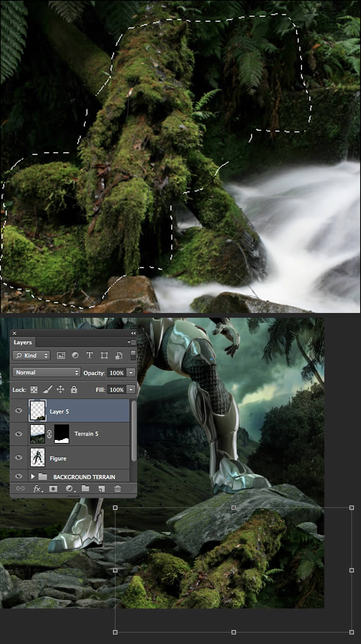361x644 pixels.
Task: Click the transform box left-middle handle
Action: (x=115, y=570)
